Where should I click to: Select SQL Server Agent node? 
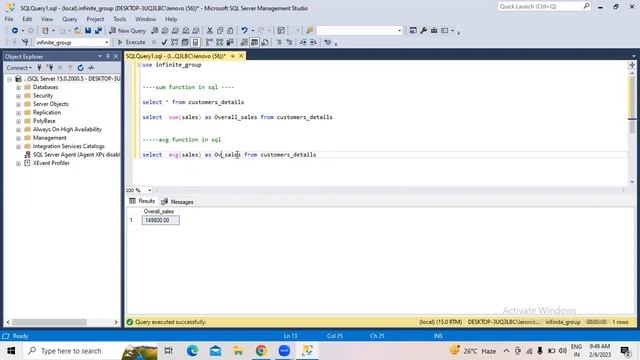pyautogui.click(x=76, y=155)
